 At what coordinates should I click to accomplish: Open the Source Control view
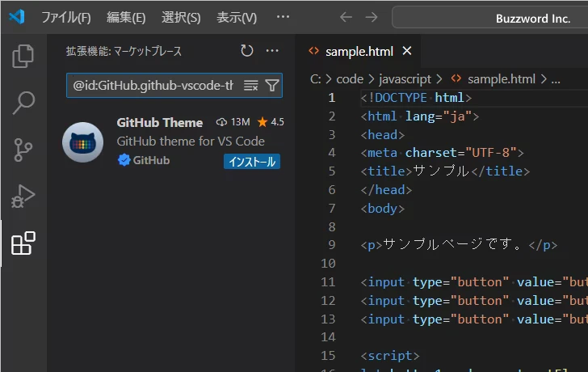click(x=23, y=150)
